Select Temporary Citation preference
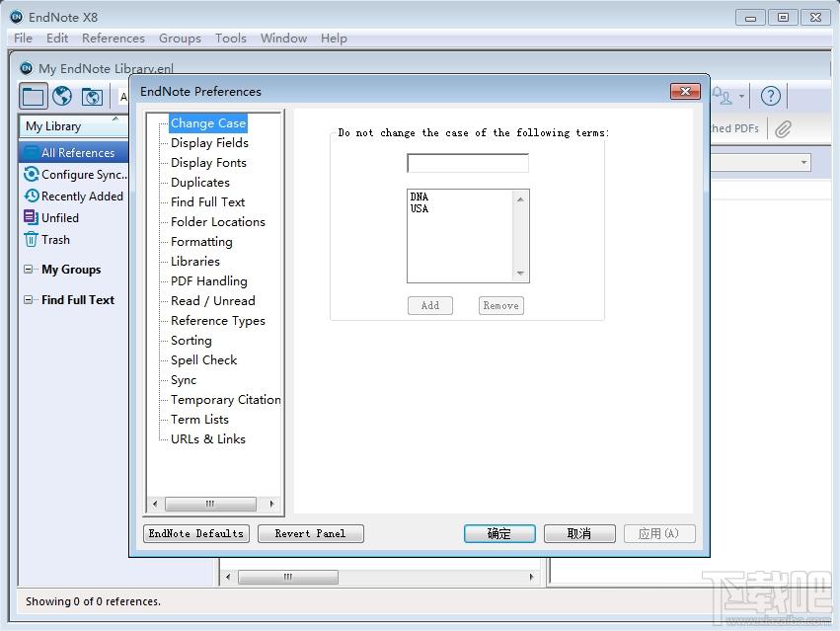The width and height of the screenshot is (840, 631). (225, 400)
